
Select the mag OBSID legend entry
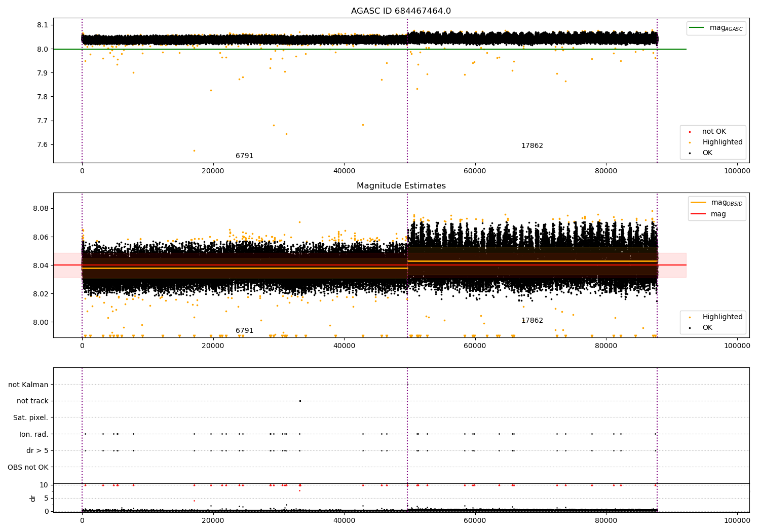[717, 203]
